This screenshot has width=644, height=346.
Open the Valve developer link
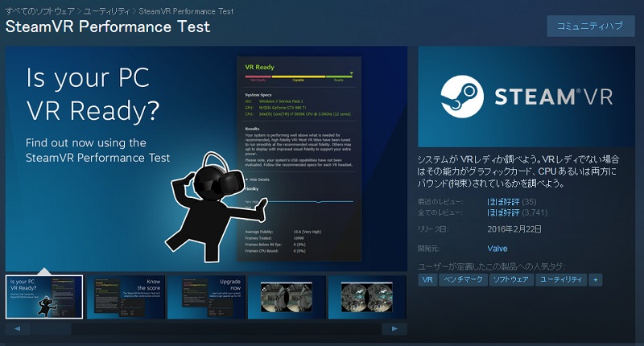point(498,249)
